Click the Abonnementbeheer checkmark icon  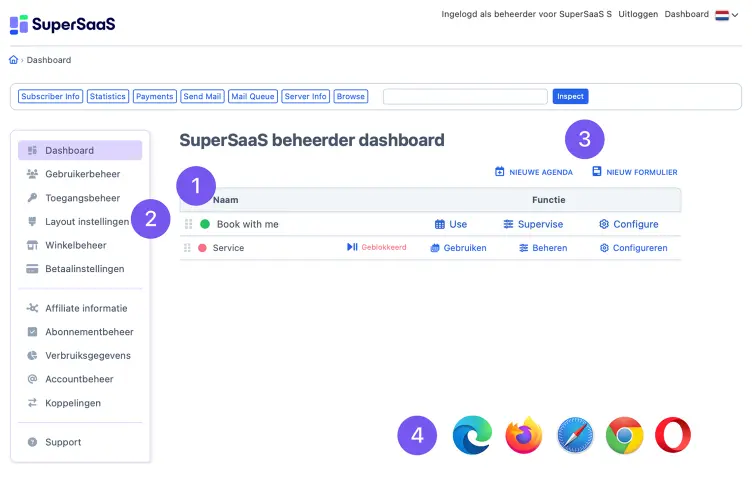click(32, 331)
